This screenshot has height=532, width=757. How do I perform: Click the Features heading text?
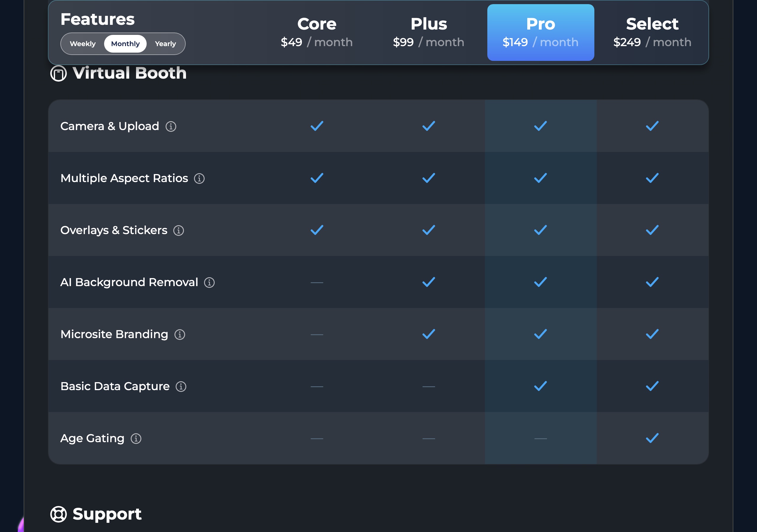[x=98, y=19]
